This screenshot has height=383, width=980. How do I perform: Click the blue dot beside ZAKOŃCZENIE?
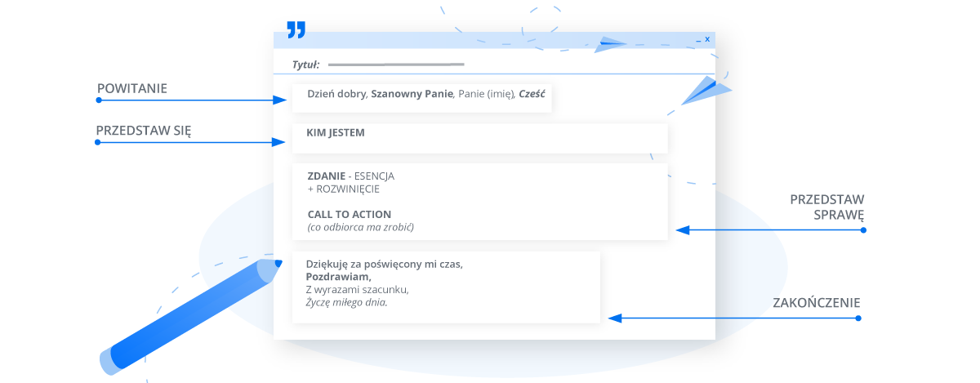pyautogui.click(x=858, y=318)
